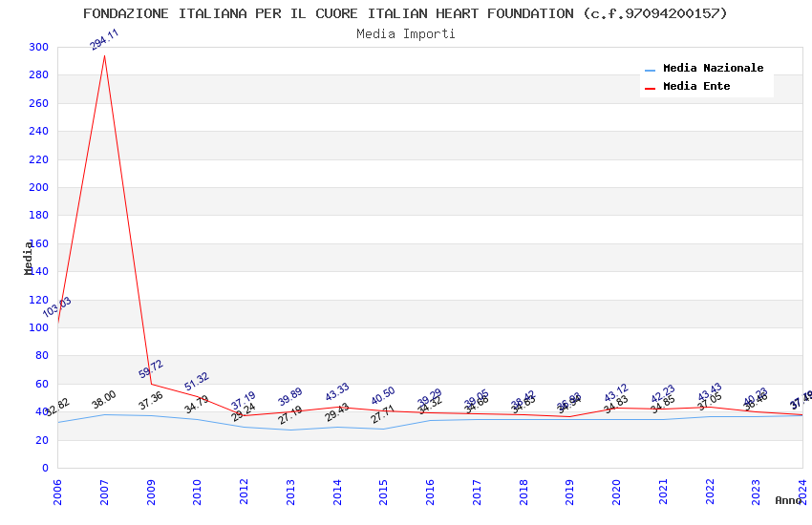Click the Media Nazionale legend label
This screenshot has width=812, height=525.
point(713,69)
